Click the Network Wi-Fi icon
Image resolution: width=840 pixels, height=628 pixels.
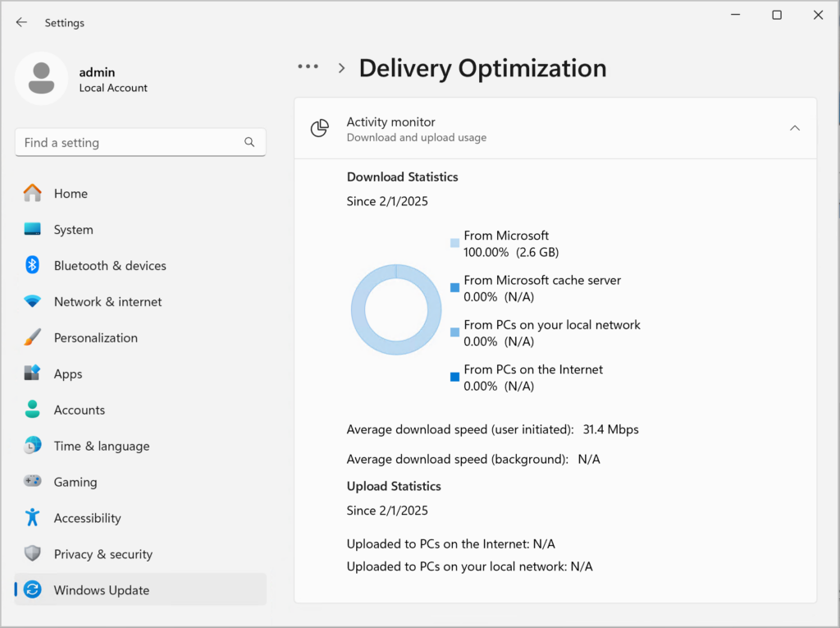[x=33, y=301]
